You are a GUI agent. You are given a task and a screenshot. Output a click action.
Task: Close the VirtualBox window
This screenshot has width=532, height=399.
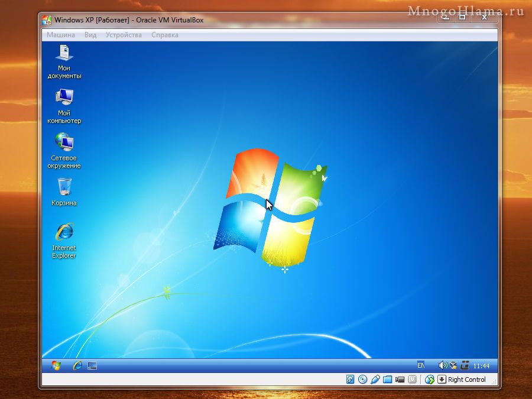484,17
